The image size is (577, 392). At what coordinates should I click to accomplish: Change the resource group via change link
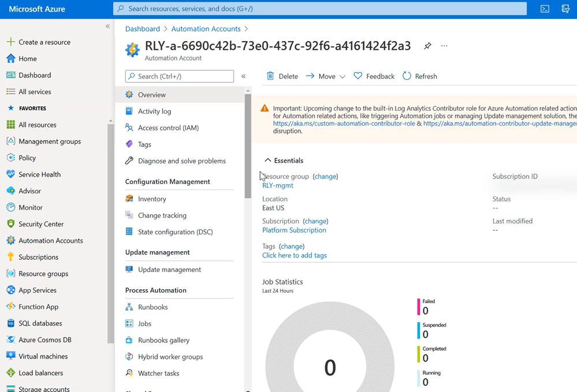(325, 177)
